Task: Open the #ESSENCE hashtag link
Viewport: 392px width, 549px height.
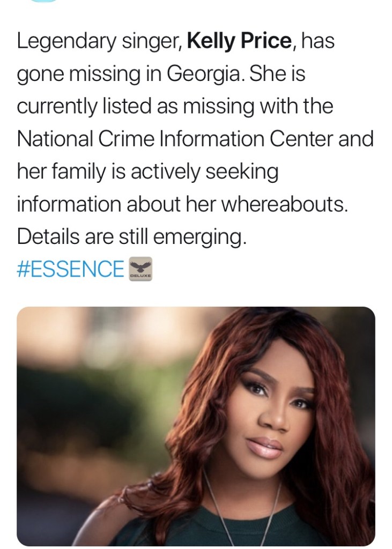Action: click(70, 269)
